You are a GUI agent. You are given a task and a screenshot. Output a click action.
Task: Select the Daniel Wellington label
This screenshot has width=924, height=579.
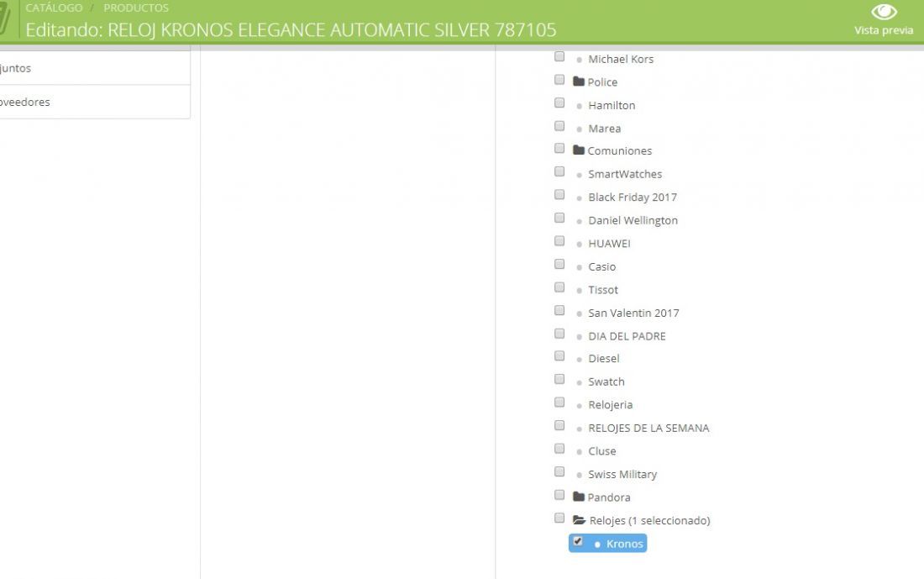[633, 220]
